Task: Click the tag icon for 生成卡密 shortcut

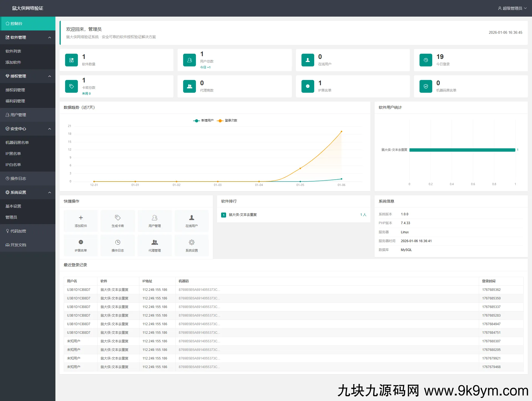Action: tap(117, 218)
